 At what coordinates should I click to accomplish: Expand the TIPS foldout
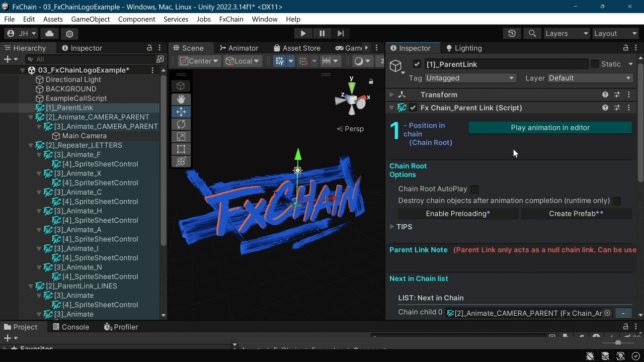392,227
